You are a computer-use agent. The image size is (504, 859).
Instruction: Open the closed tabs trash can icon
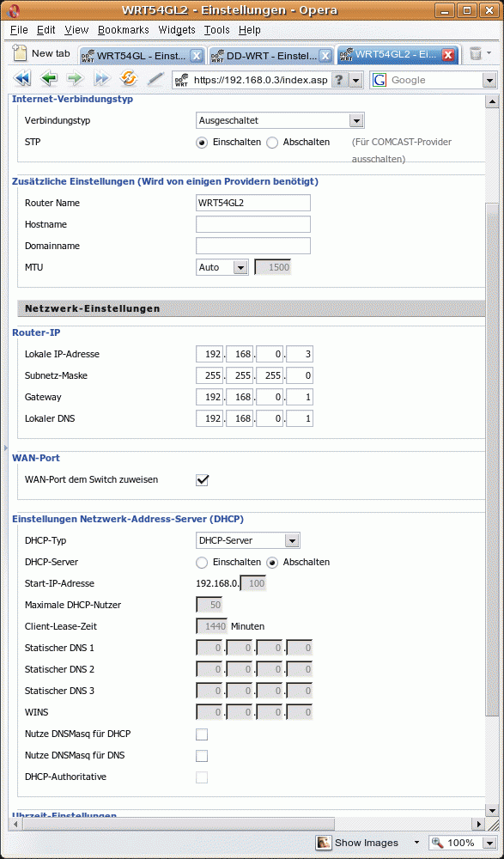[x=476, y=53]
